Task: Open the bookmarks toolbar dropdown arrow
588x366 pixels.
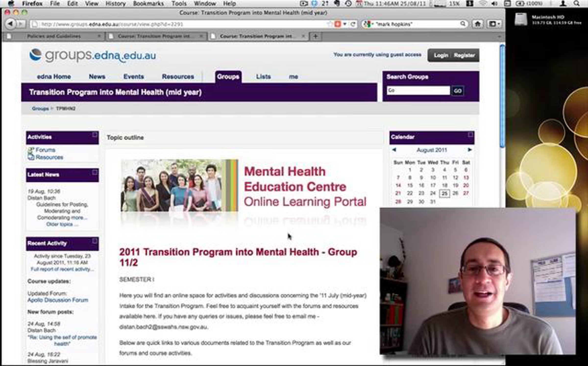Action: [x=499, y=24]
